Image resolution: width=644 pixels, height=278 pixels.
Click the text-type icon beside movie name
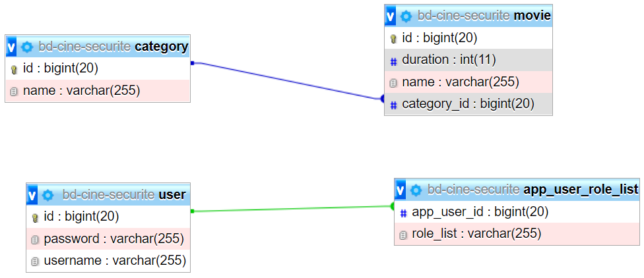pyautogui.click(x=393, y=83)
